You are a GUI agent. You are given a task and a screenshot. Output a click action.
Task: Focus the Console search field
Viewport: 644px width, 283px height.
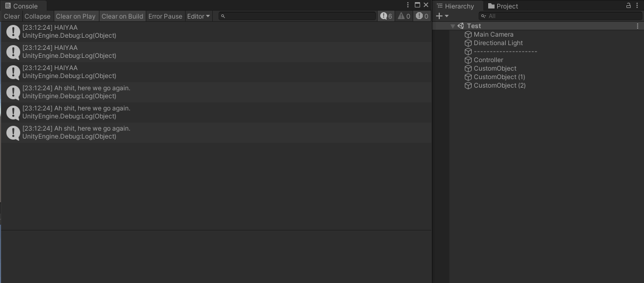pyautogui.click(x=297, y=16)
